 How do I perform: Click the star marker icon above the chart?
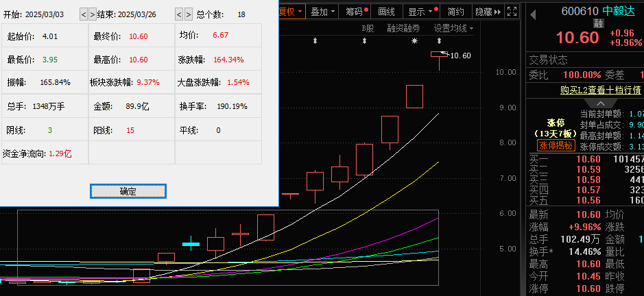click(414, 42)
